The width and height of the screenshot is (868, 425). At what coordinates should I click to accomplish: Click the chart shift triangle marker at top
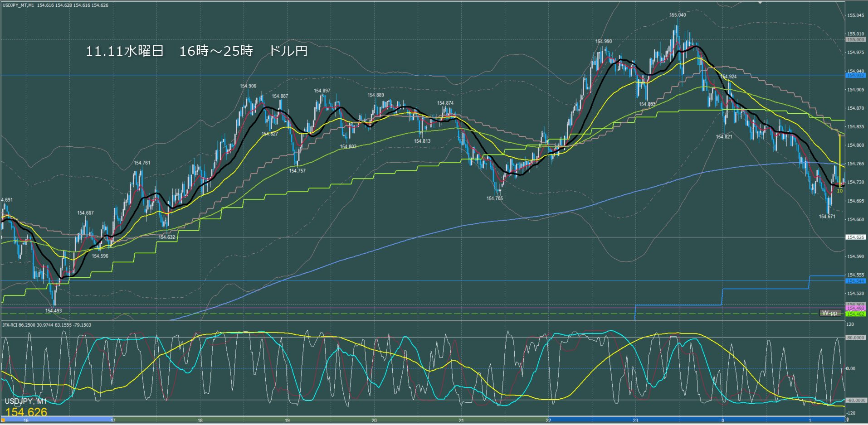click(x=760, y=2)
